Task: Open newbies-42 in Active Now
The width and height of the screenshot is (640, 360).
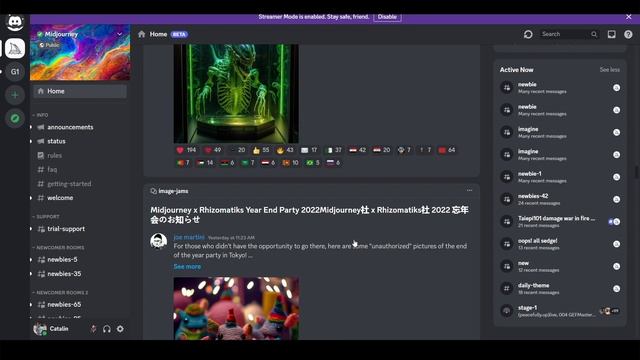Action: click(x=560, y=199)
